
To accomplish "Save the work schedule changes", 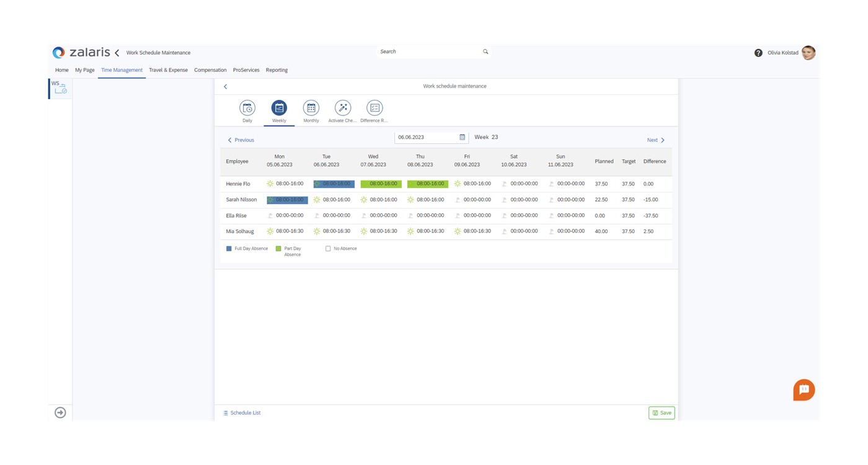I will pyautogui.click(x=662, y=413).
